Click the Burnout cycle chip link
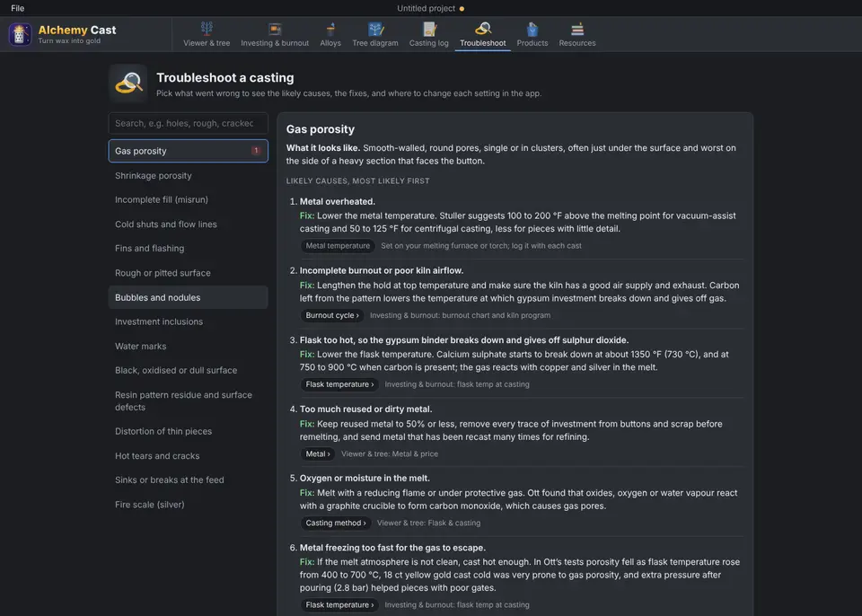The width and height of the screenshot is (862, 616). 332,315
